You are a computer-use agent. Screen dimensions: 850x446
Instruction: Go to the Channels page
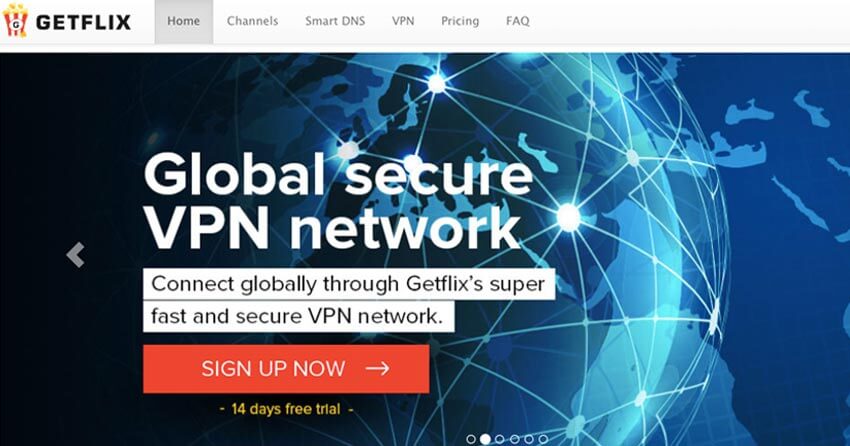coord(253,21)
